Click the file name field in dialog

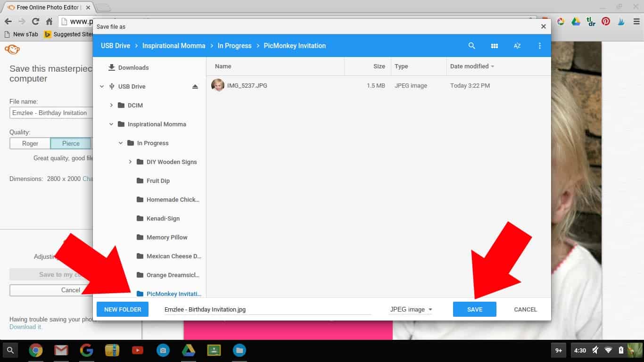click(266, 310)
